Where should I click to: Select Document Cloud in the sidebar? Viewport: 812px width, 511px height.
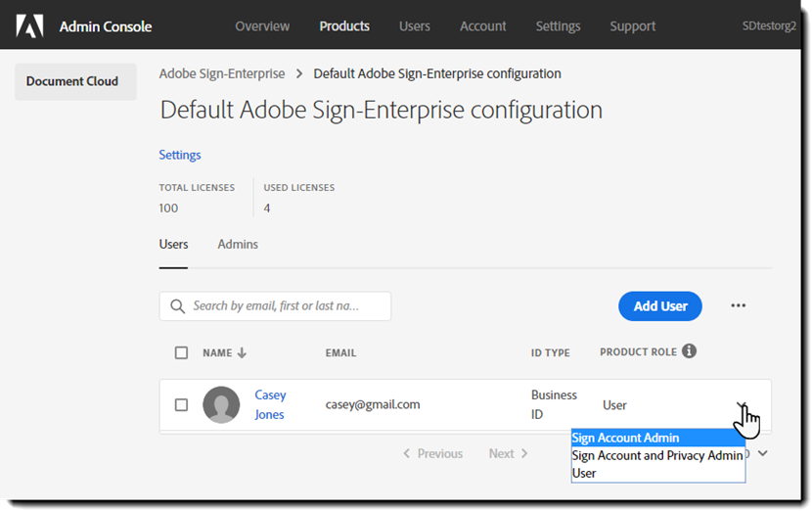[72, 81]
